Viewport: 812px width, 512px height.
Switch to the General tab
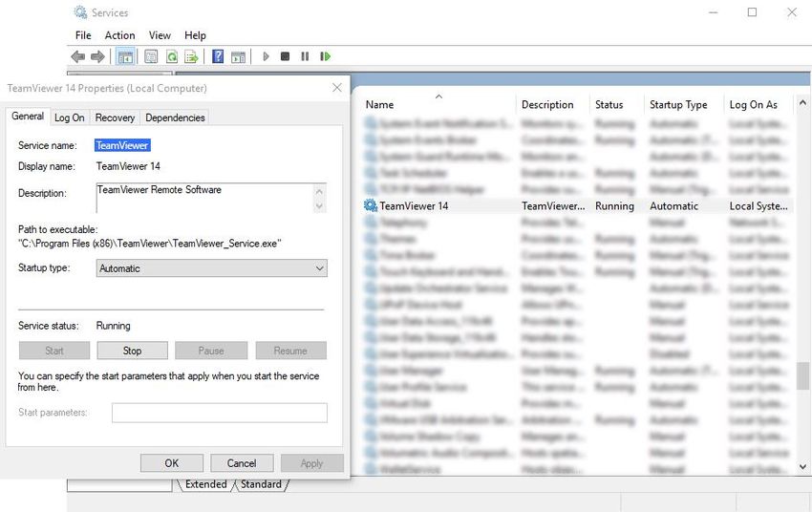pos(28,117)
